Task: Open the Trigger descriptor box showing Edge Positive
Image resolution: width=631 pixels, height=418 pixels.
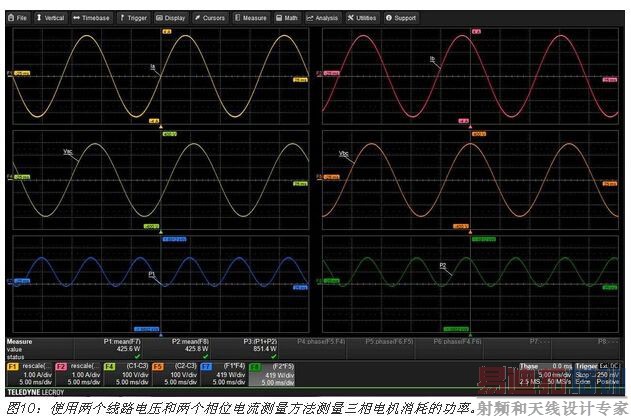Action: (x=597, y=374)
